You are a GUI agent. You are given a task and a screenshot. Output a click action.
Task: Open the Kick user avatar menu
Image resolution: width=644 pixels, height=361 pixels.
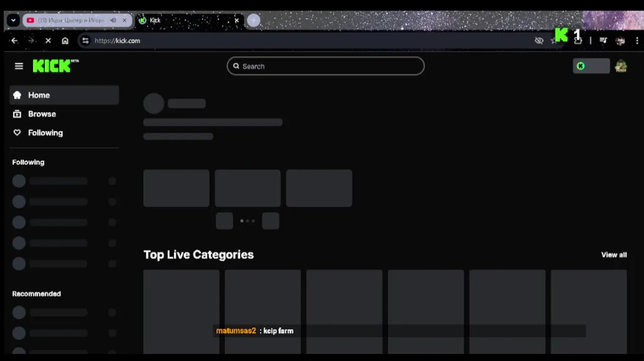coord(621,66)
